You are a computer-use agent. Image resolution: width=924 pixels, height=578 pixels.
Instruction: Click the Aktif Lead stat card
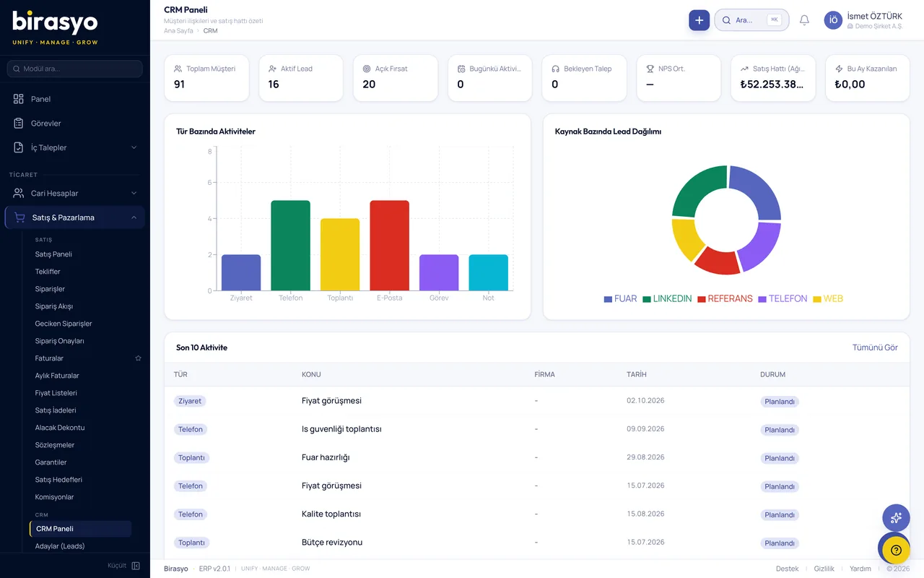coord(301,78)
